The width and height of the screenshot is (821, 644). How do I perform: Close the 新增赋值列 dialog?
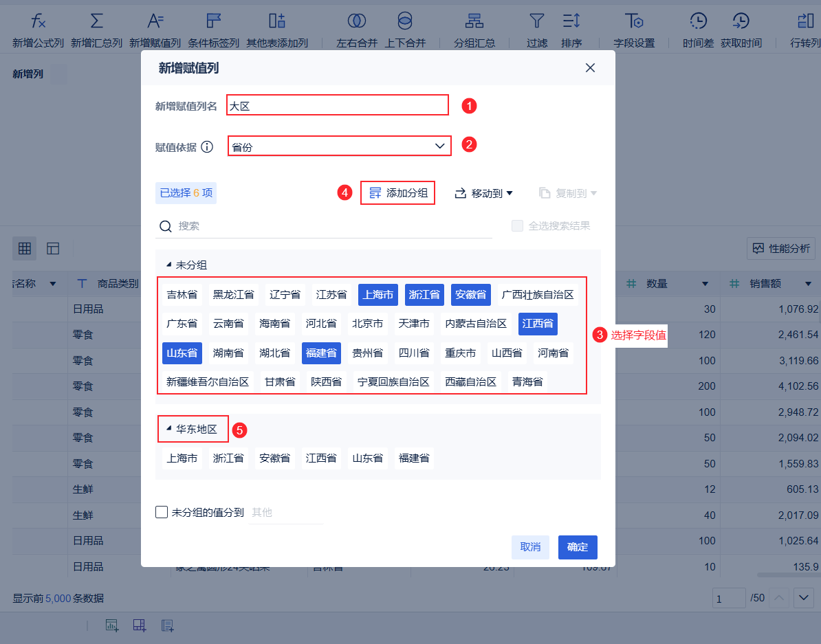click(590, 68)
